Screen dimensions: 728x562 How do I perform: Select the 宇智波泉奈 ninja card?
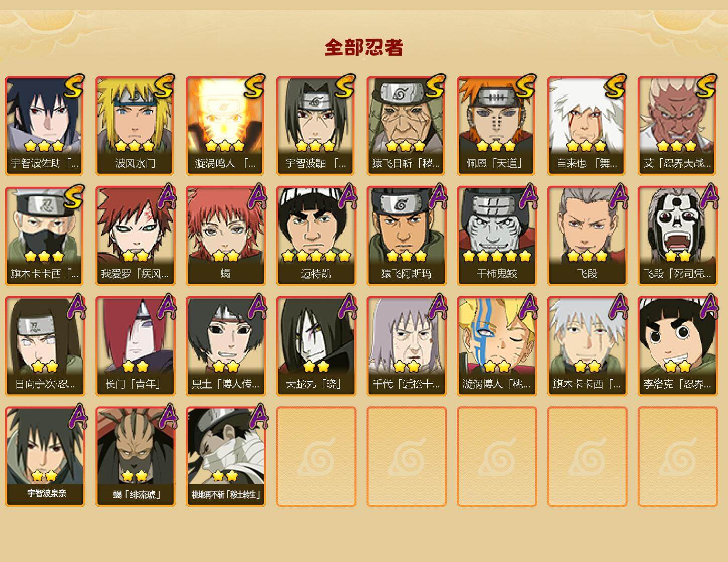pos(45,457)
